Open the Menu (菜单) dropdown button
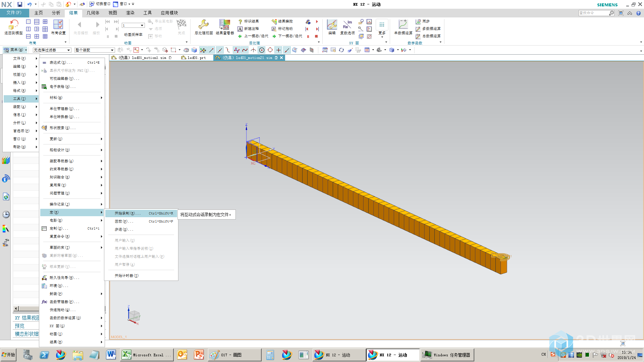Viewport: 644px width, 362px height. 15,50
